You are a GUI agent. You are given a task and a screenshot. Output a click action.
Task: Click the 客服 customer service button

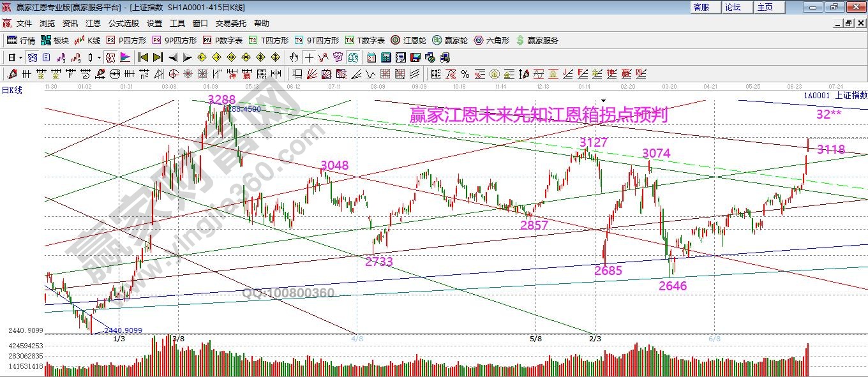[701, 7]
